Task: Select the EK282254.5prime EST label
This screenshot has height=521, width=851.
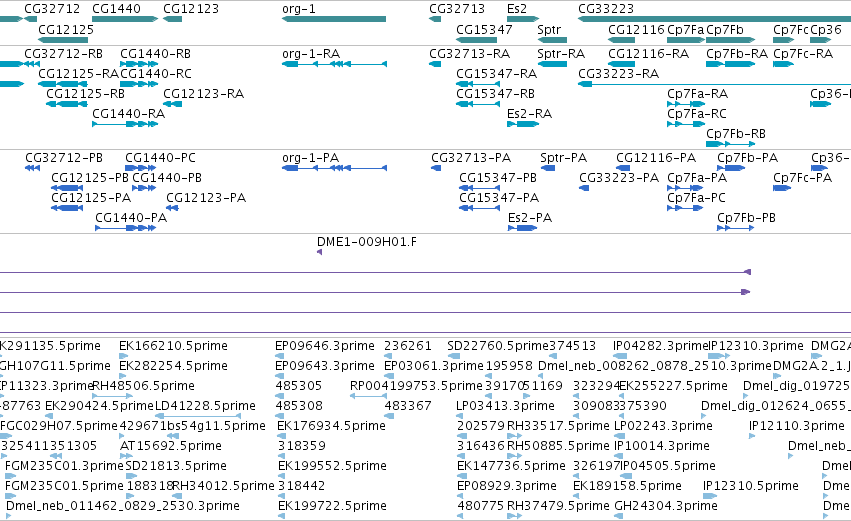Action: 173,366
